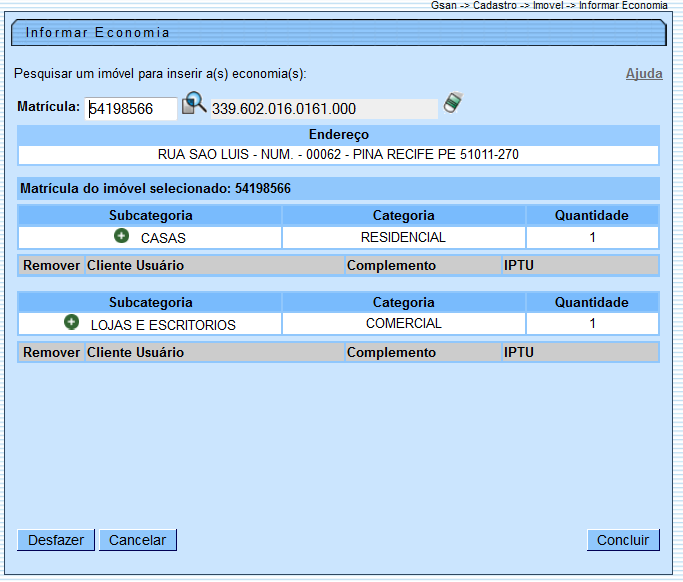Click the green plus icon beside CASAS
The height and width of the screenshot is (582, 683).
122,236
